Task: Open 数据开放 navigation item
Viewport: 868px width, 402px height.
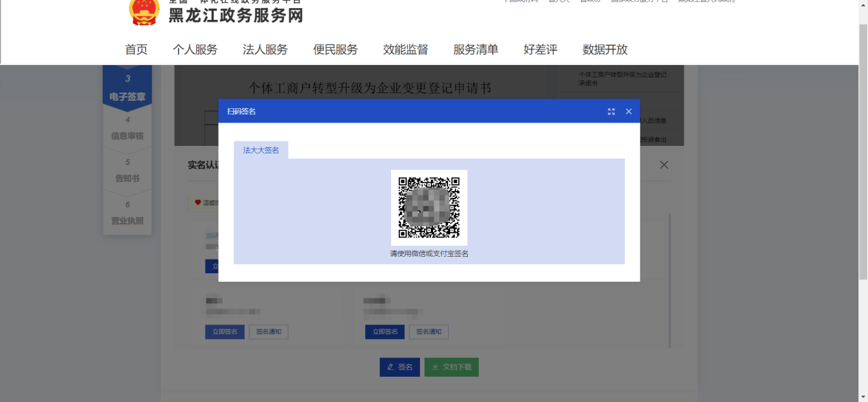Action: [x=605, y=49]
